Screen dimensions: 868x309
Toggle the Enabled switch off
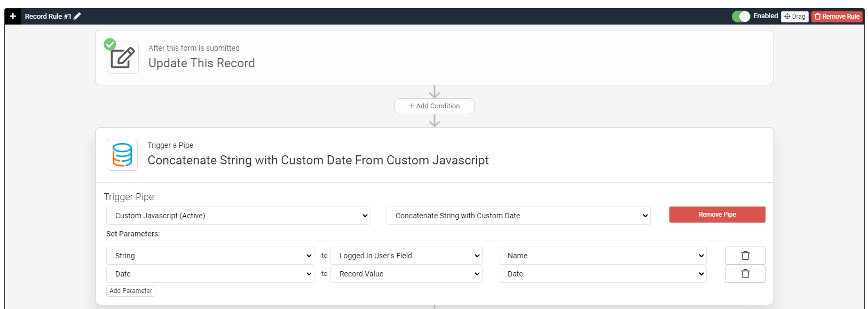coord(741,17)
